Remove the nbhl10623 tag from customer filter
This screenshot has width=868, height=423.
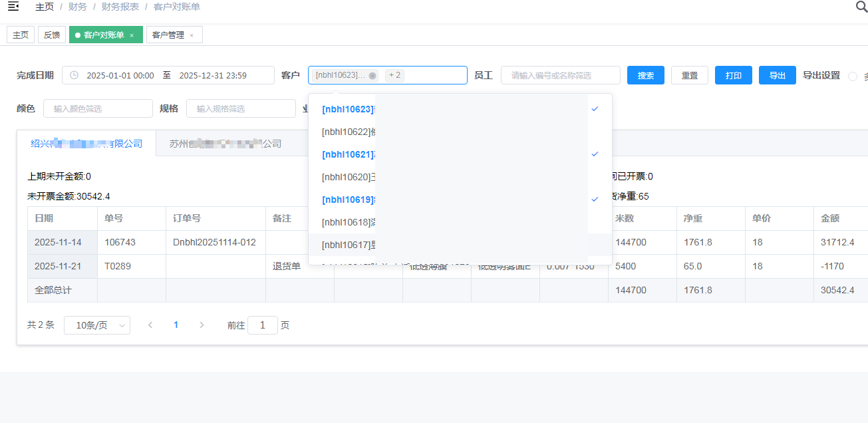click(372, 76)
